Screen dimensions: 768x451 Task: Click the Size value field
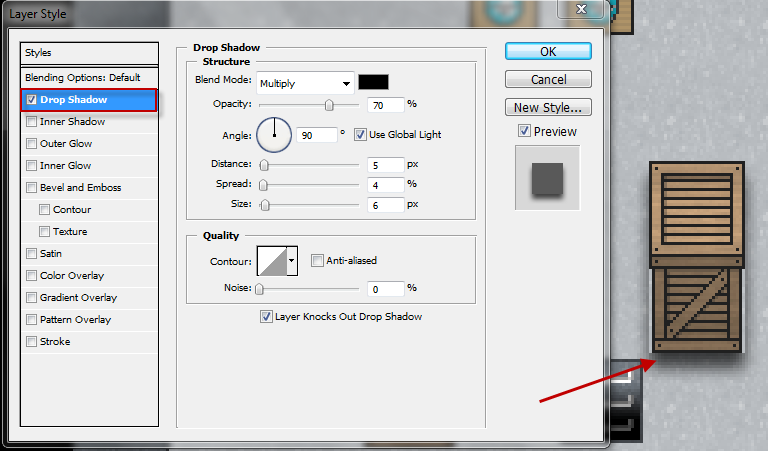tap(386, 205)
